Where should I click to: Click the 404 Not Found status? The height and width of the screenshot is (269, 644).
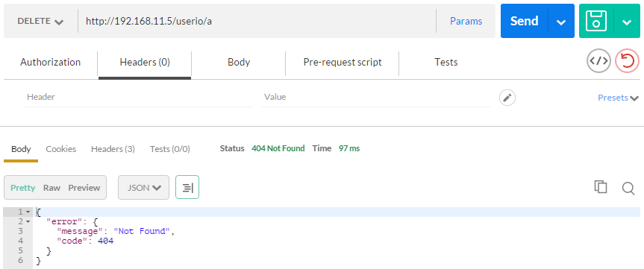(278, 148)
